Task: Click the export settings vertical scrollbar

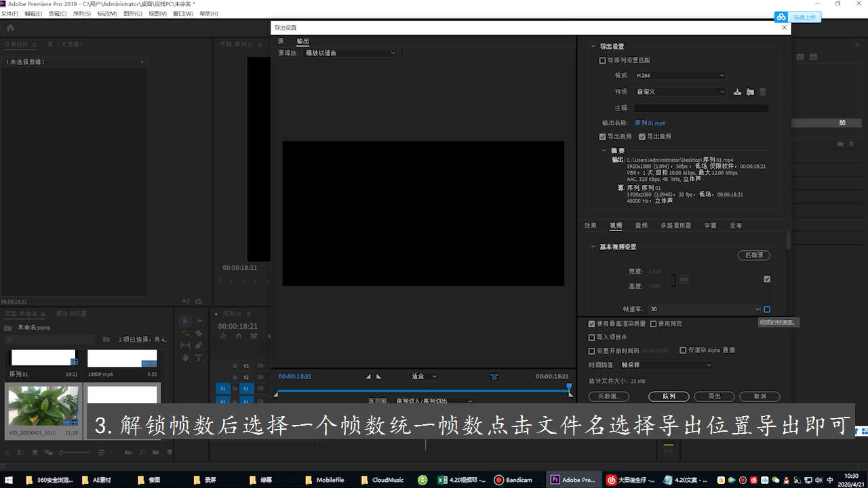Action: pos(788,241)
